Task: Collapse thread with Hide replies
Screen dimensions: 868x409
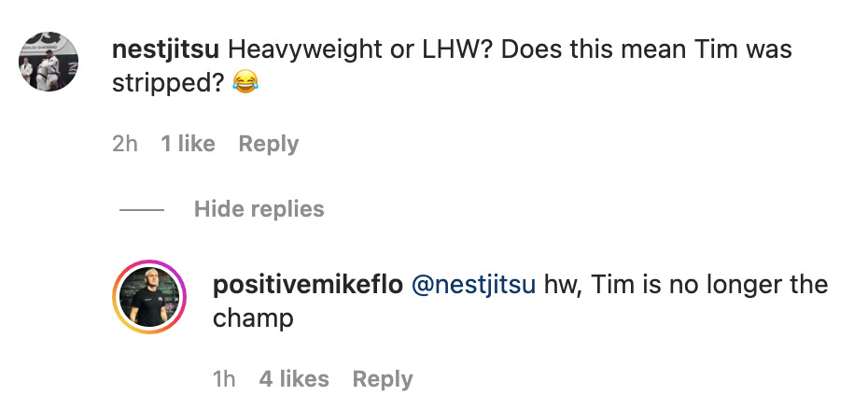Action: (259, 209)
